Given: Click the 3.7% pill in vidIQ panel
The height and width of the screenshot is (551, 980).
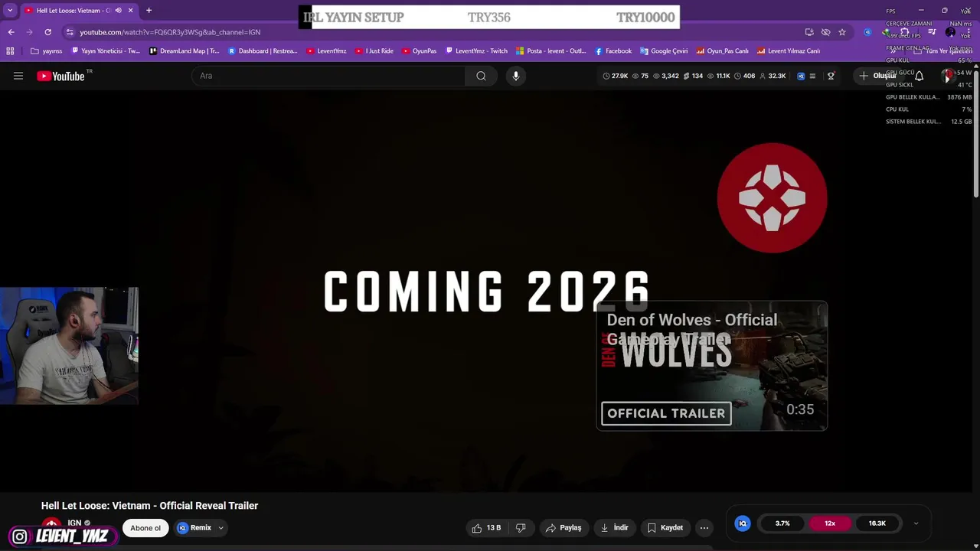Looking at the screenshot, I should tap(782, 523).
